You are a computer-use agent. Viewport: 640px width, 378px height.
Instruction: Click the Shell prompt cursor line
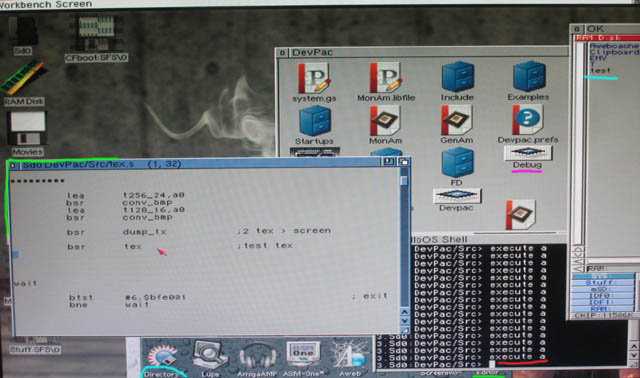pos(435,364)
